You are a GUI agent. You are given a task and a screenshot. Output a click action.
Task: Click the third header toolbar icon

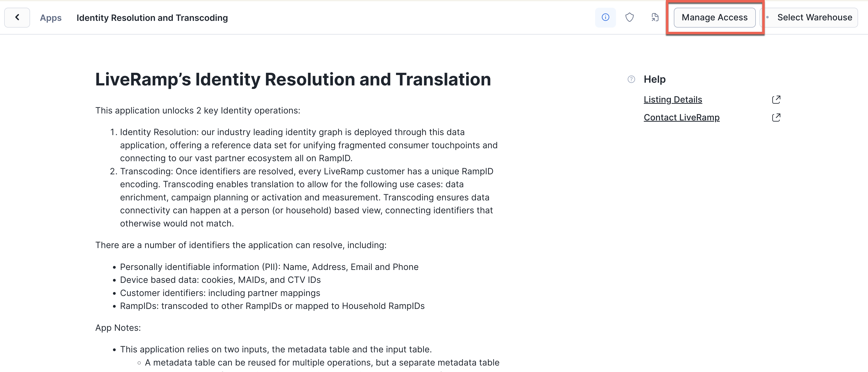[655, 17]
